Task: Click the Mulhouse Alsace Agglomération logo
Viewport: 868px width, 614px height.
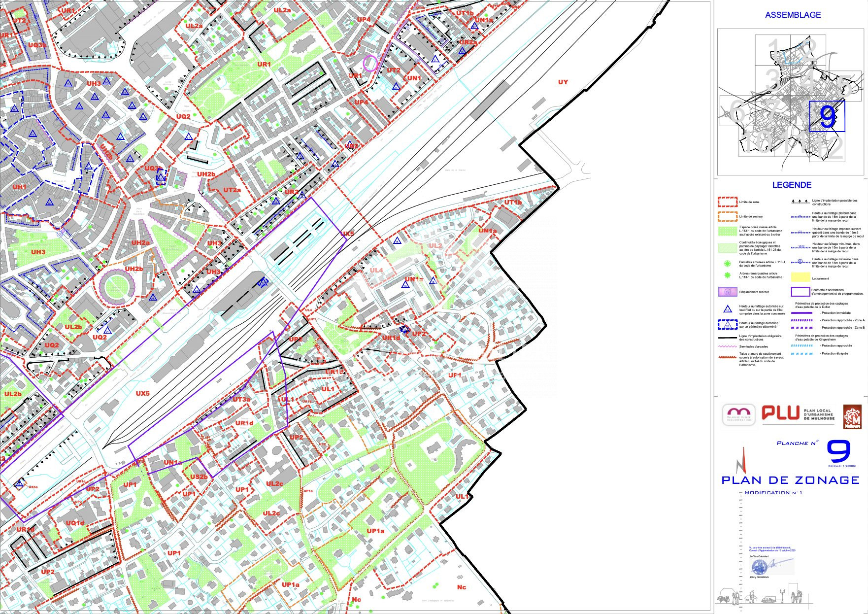Action: point(738,415)
